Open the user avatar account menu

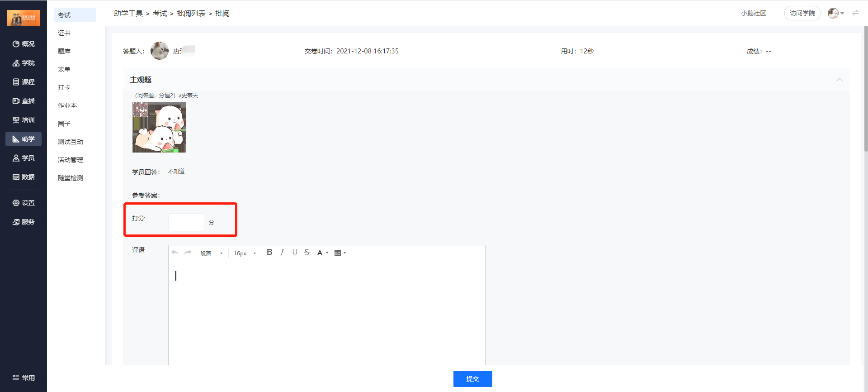[836, 13]
